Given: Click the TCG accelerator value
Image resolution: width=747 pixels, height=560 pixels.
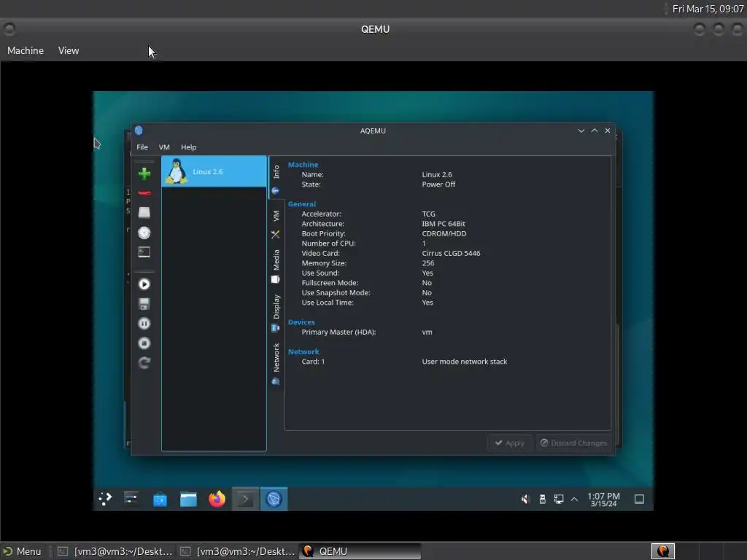Looking at the screenshot, I should click(428, 214).
